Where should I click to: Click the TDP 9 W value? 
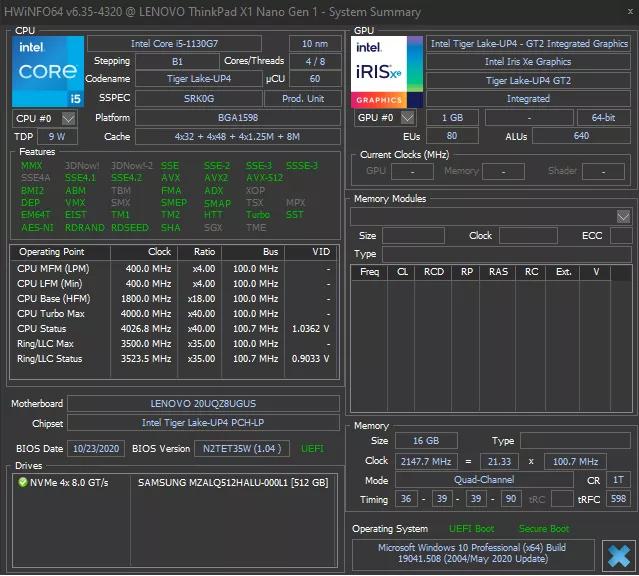57,137
